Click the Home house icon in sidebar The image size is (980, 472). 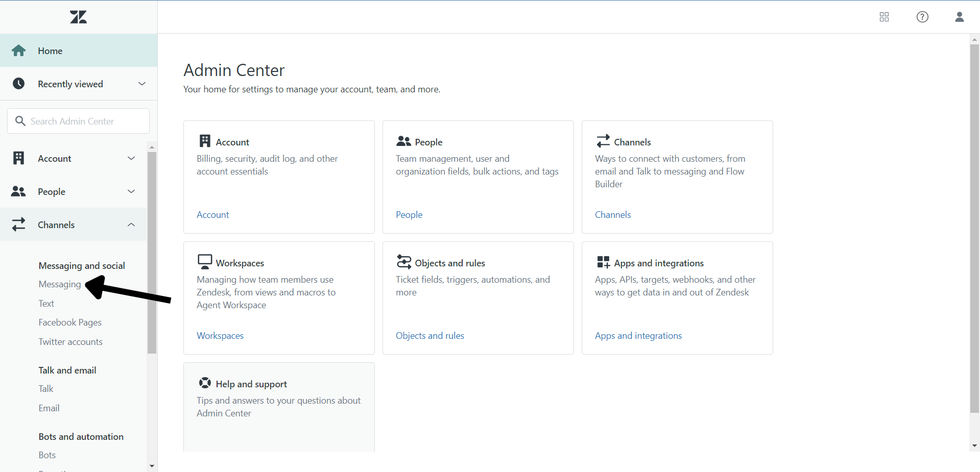(19, 51)
